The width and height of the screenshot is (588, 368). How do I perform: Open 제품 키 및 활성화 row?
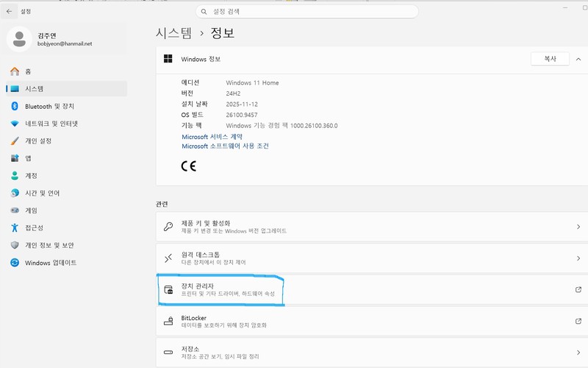[x=372, y=227]
